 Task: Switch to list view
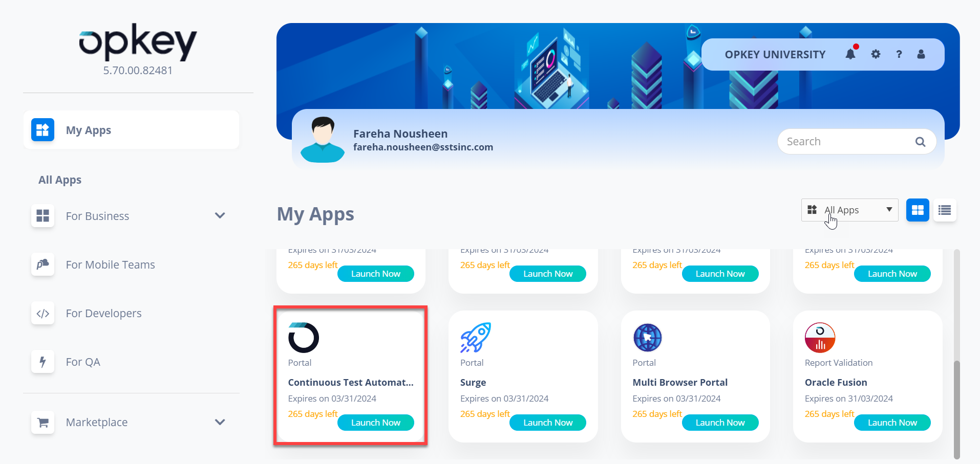945,210
